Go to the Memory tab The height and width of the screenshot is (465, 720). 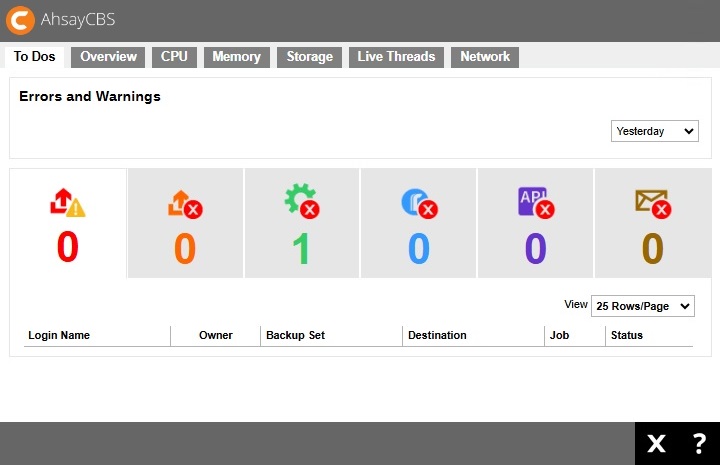coord(236,57)
